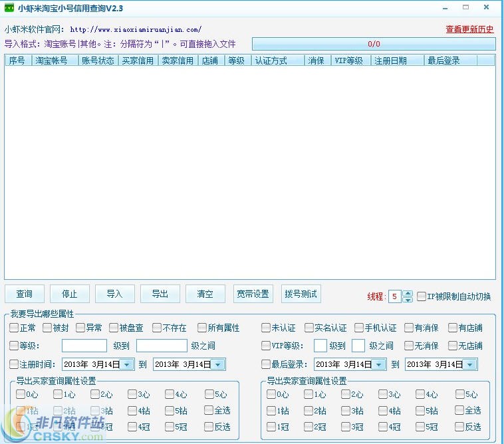Viewport: 504px width, 444px height.
Task: Check buyer 0心 checkbox
Action: 21,394
